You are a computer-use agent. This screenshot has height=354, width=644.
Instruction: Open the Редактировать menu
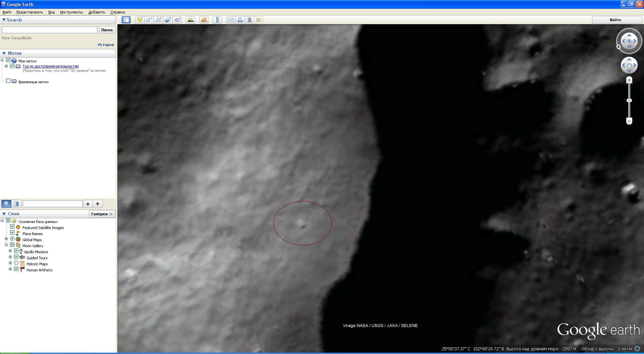30,12
